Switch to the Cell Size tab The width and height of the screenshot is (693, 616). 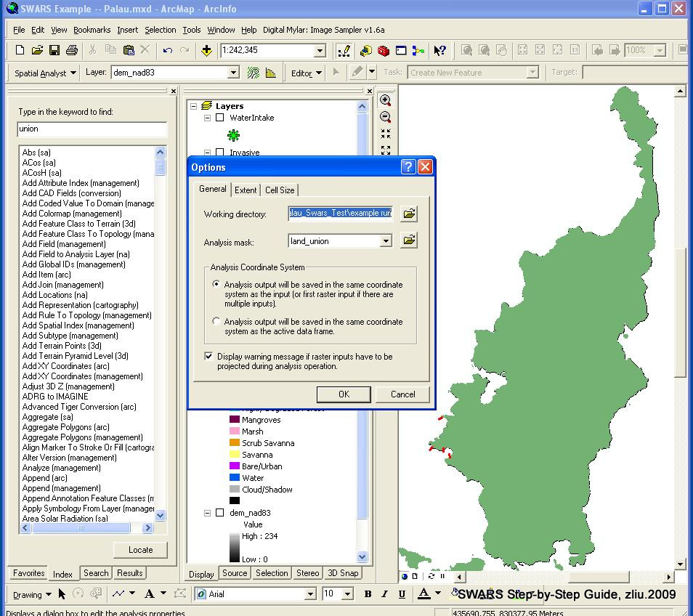(x=280, y=190)
